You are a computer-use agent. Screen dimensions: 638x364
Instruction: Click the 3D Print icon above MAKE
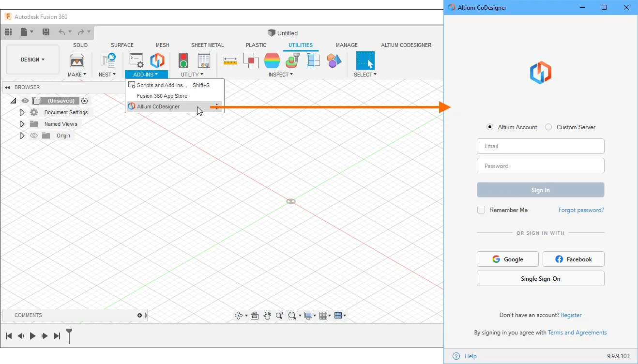(x=77, y=61)
